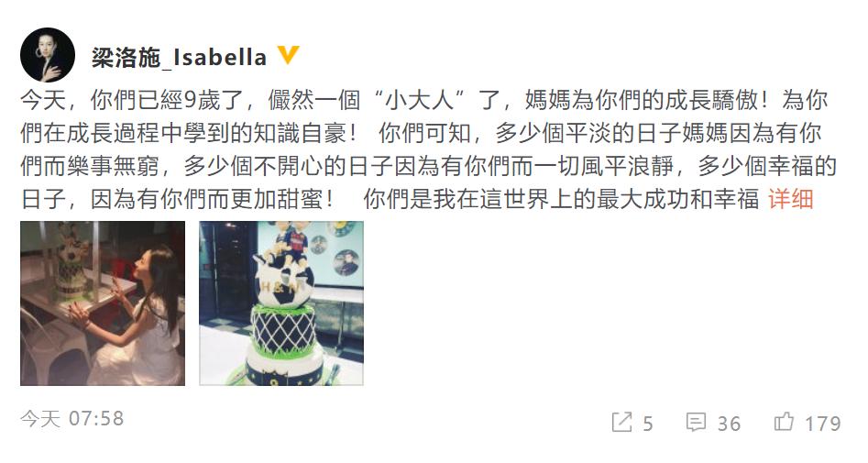This screenshot has width=868, height=463.
Task: Click the comment count 36
Action: pos(729,424)
